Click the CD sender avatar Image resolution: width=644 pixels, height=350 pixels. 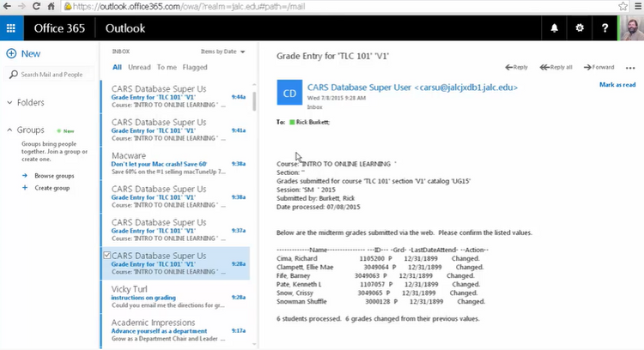(290, 93)
